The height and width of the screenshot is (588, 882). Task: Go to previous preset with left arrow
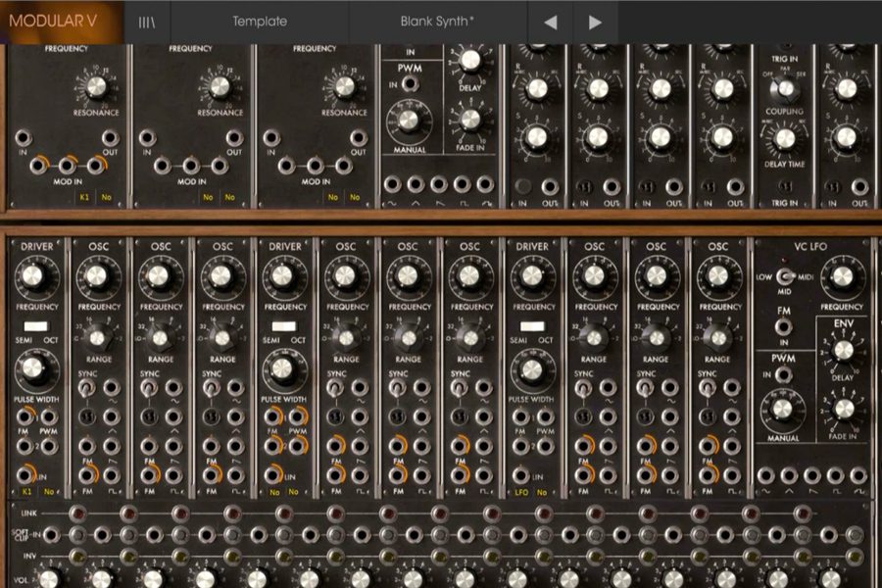click(551, 22)
